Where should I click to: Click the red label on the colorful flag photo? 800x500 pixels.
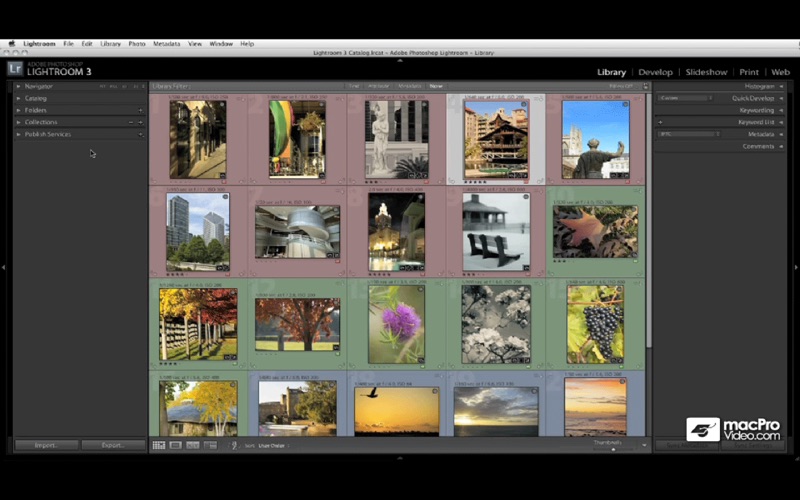pyautogui.click(x=324, y=182)
